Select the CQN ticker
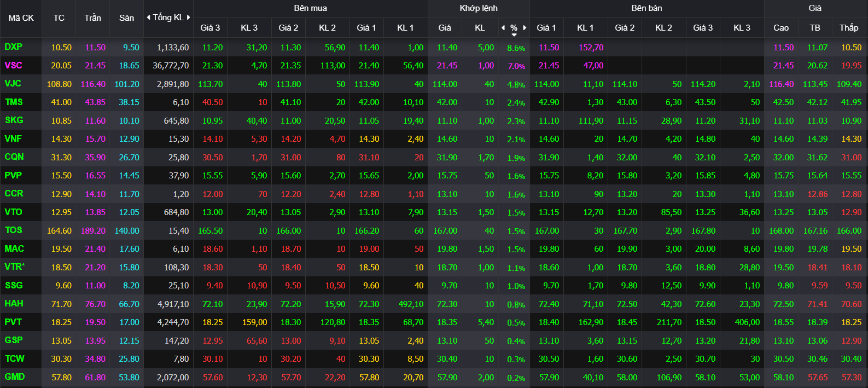This screenshot has height=388, width=868. 14,157
